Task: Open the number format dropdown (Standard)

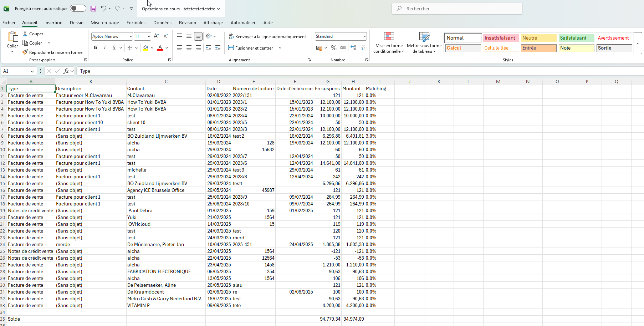Action: [364, 36]
